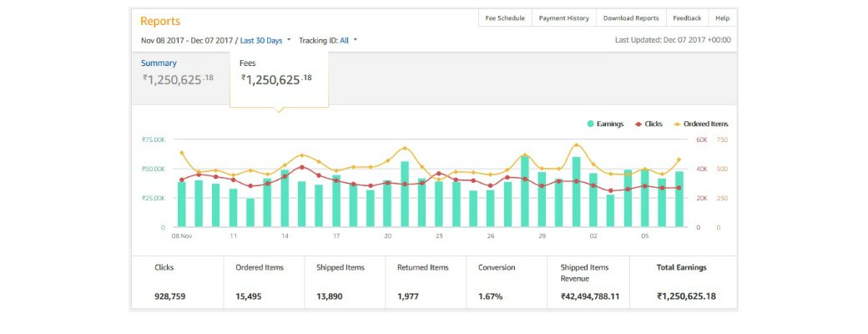Open the Help page
Image resolution: width=868 pixels, height=334 pixels.
point(722,18)
